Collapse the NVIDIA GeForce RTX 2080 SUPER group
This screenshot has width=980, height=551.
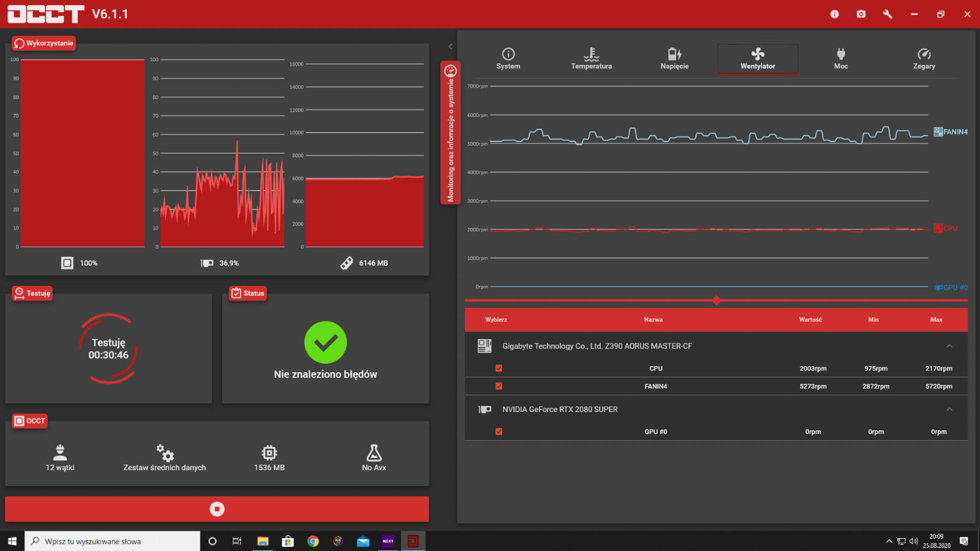point(949,409)
